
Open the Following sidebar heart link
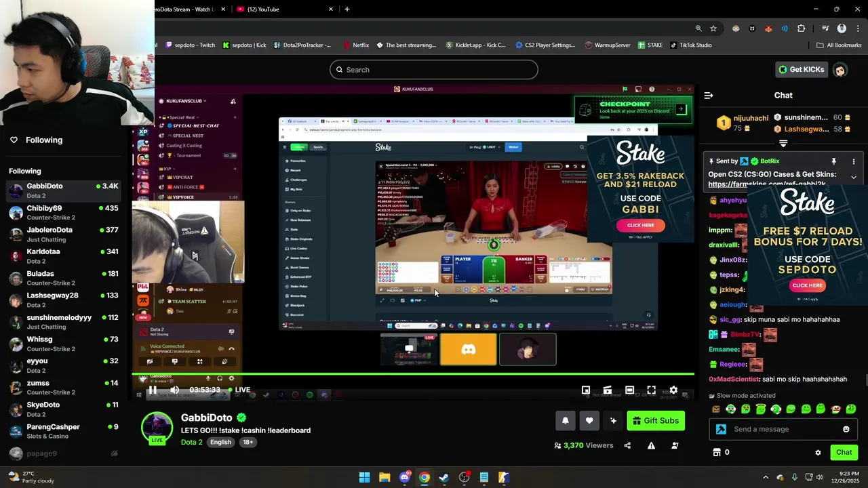36,140
